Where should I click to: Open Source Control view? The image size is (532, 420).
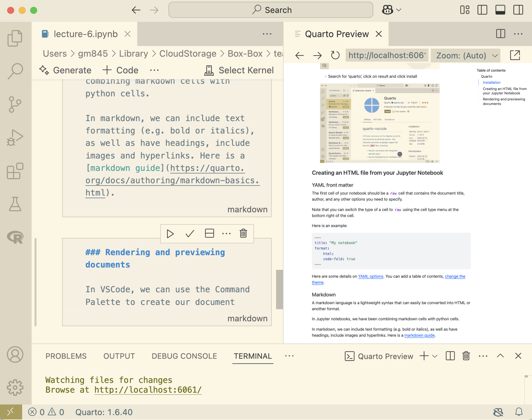(15, 104)
